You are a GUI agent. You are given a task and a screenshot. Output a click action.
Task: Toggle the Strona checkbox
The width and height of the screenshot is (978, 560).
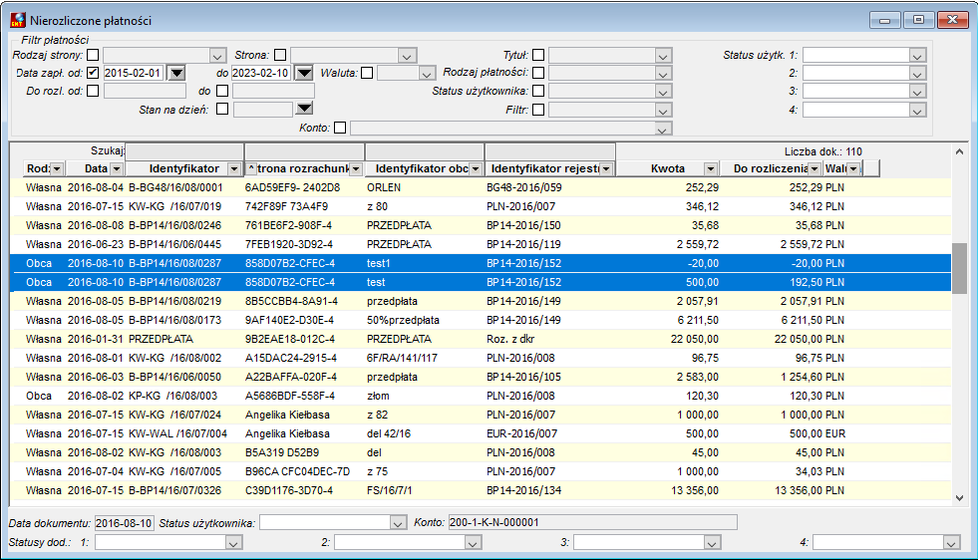(x=280, y=55)
